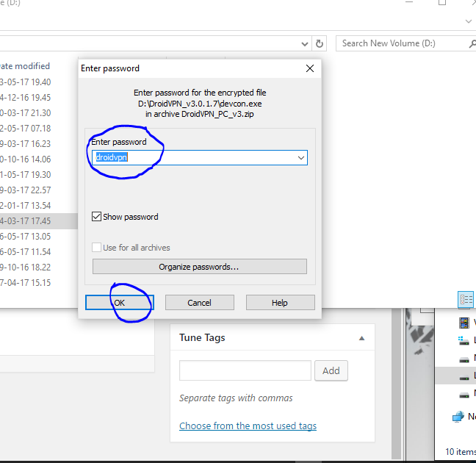Screen dimensions: 476x463
Task: Click OK in the Enter password dialog
Action: click(120, 303)
